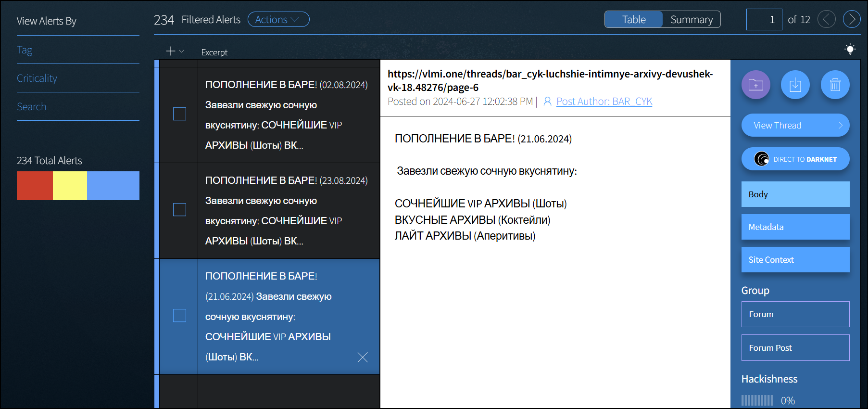Image resolution: width=868 pixels, height=409 pixels.
Task: Close the selected alert with X
Action: click(x=363, y=357)
